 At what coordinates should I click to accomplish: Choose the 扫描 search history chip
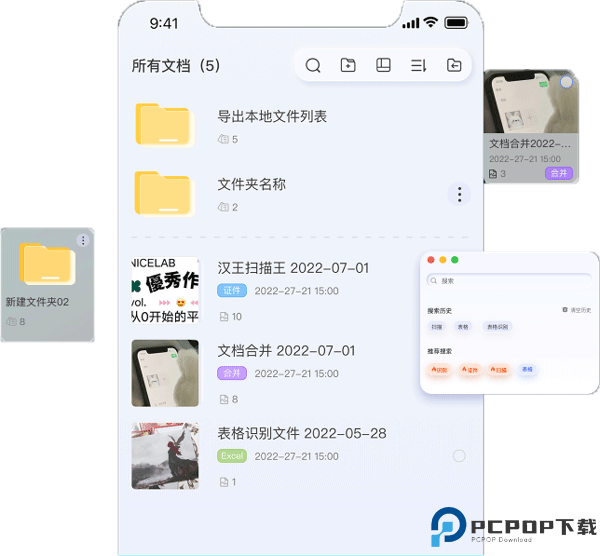[437, 327]
